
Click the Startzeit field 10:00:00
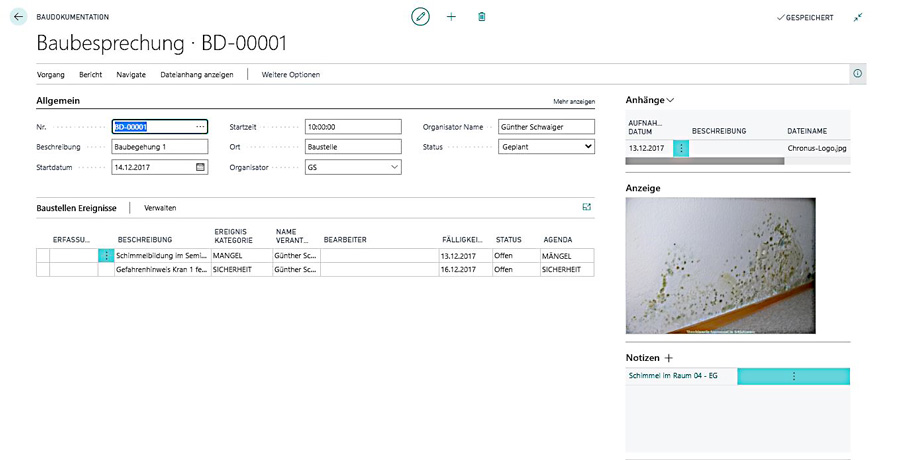point(353,127)
